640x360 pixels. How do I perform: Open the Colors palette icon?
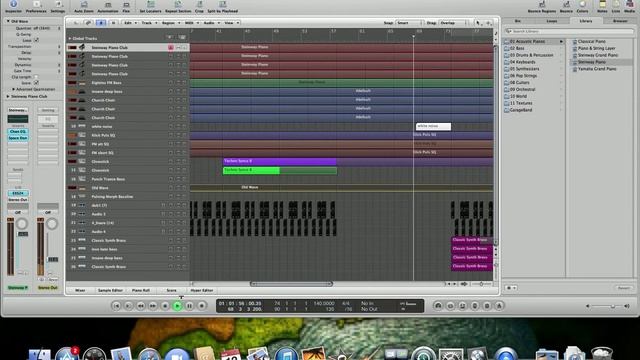582,6
